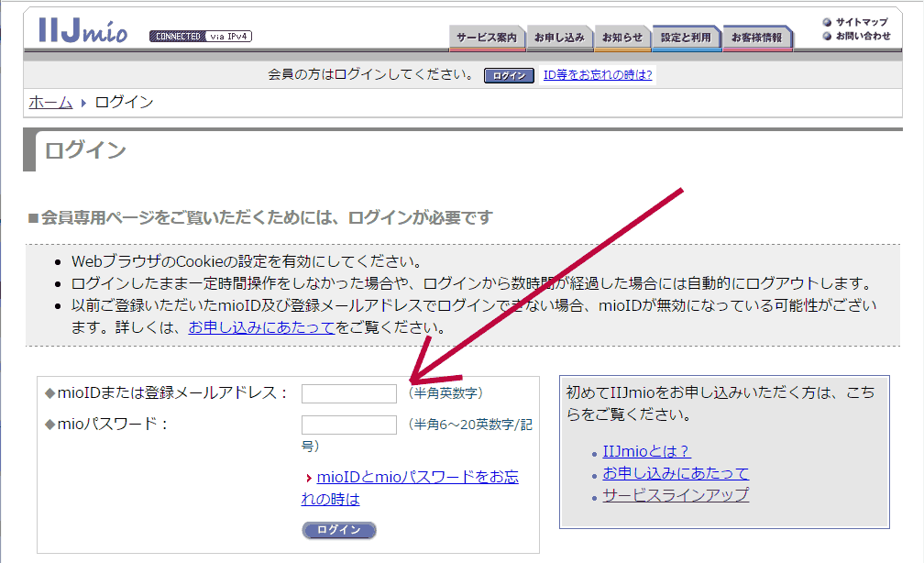Viewport: 924px width, 563px height.
Task: Open the サイトマップ link
Action: (x=861, y=22)
